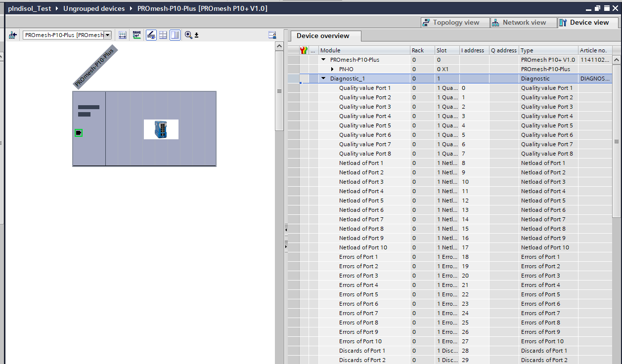Click the Type cell PROmesh P10+ V1.0
This screenshot has width=622, height=364.
(548, 60)
